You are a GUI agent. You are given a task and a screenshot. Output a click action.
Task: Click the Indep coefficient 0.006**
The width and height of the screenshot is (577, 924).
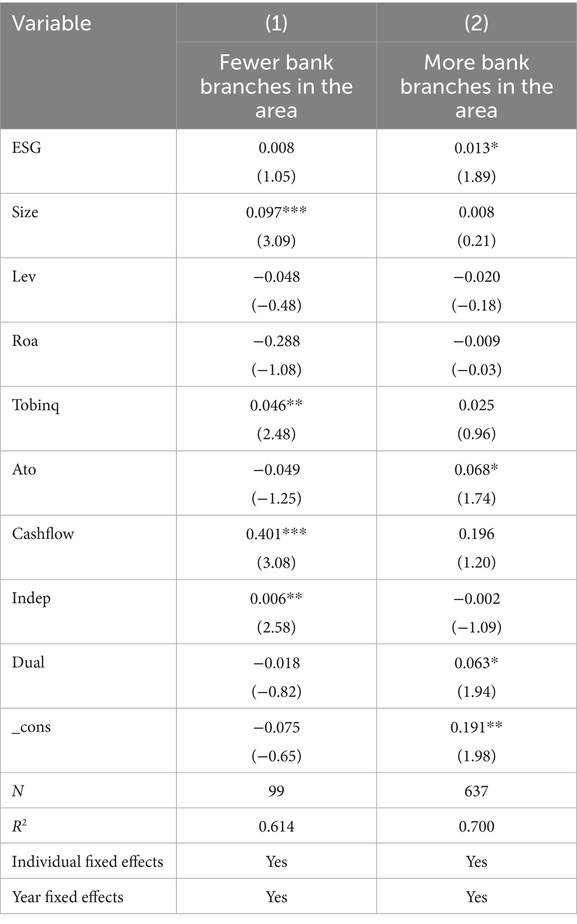276,598
